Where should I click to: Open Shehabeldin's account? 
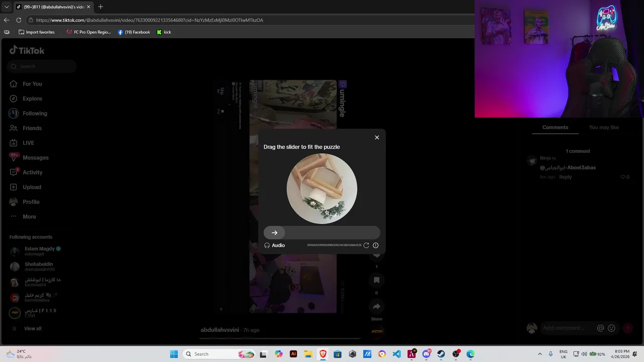(33, 266)
